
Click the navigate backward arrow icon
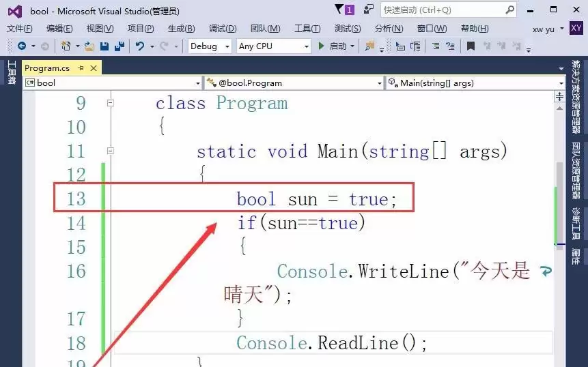tap(21, 46)
